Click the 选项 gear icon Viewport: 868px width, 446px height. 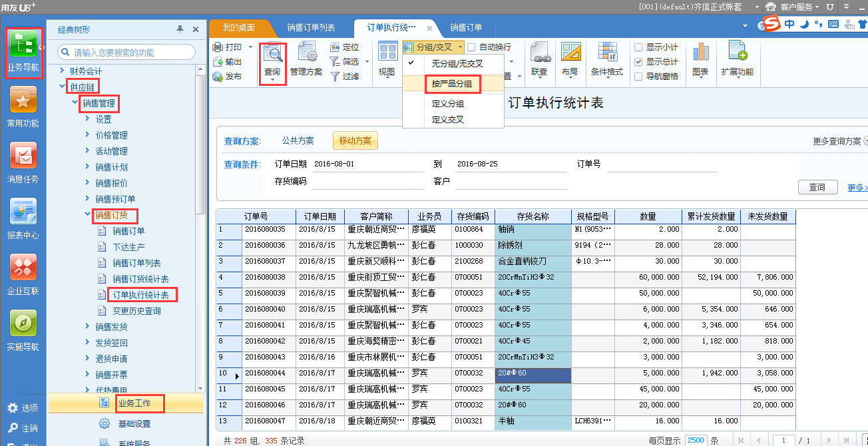(x=13, y=408)
